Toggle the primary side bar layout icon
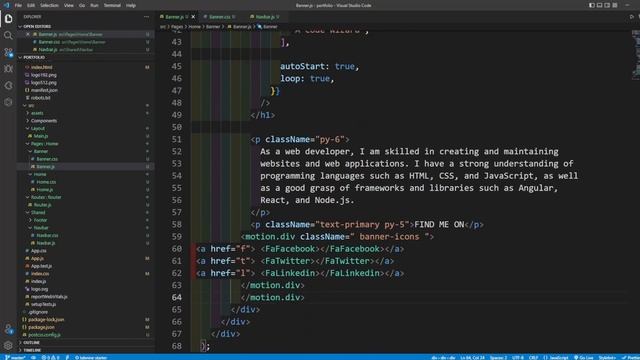 [592, 5]
